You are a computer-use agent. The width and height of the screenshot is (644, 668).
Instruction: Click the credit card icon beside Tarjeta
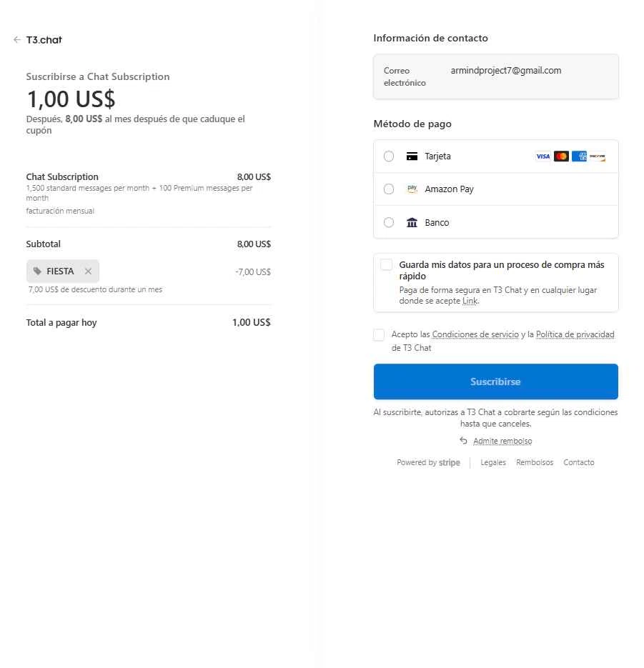pyautogui.click(x=412, y=156)
